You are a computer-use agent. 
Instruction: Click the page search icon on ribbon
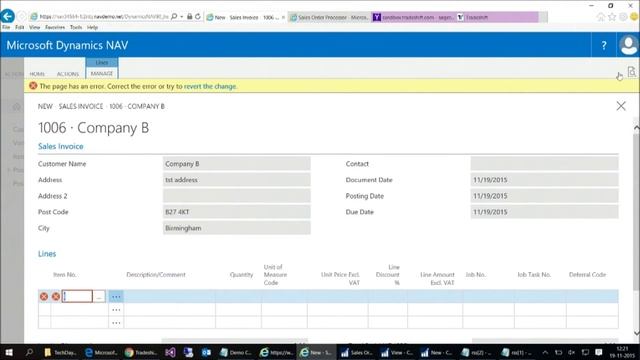(631, 72)
